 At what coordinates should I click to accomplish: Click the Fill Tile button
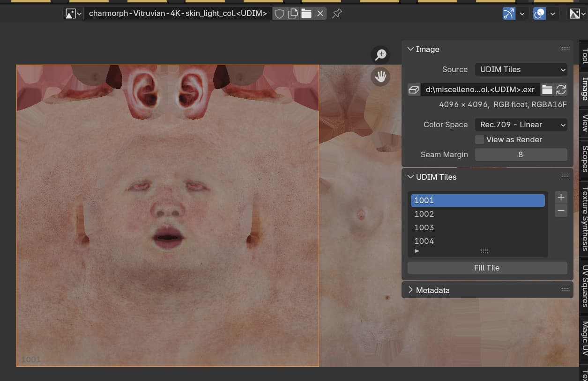coord(487,268)
